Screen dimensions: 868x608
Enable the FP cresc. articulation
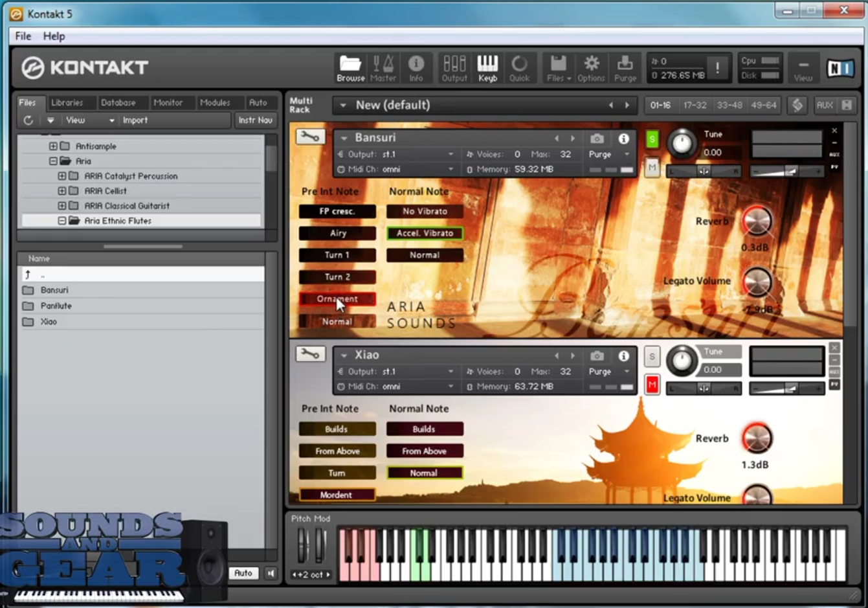pyautogui.click(x=337, y=211)
